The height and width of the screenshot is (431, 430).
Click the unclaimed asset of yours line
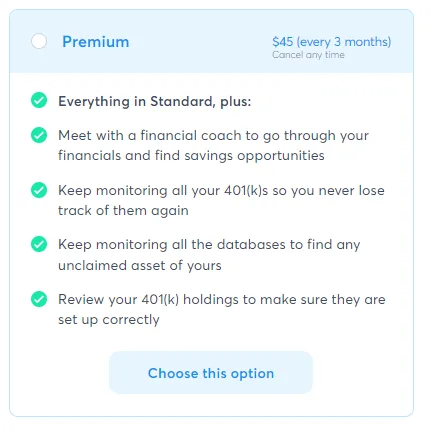click(x=140, y=266)
